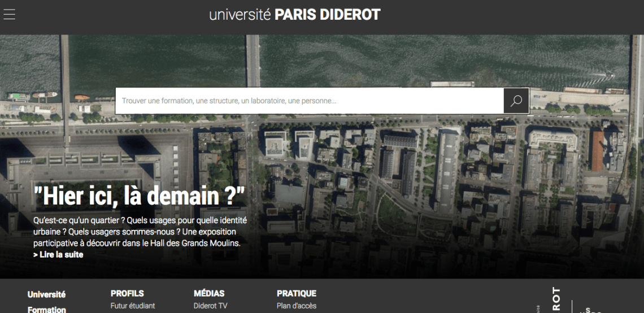Click the vertical DIDEROT footer logo

pos(556,299)
